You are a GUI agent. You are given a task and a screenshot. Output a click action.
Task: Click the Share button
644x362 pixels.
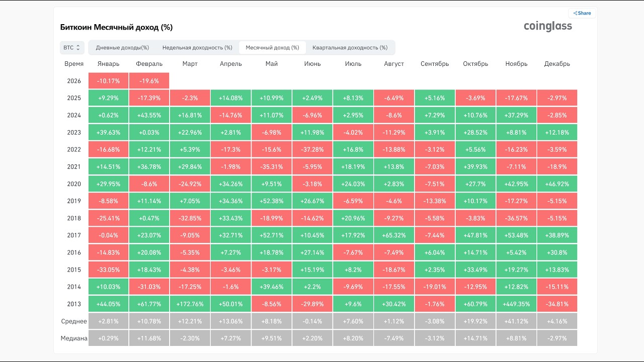[x=582, y=13]
